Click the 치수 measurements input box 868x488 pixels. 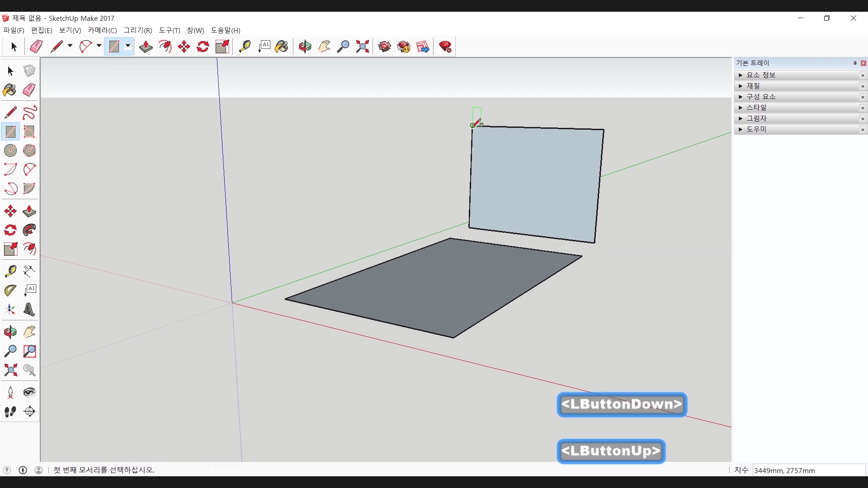(808, 470)
